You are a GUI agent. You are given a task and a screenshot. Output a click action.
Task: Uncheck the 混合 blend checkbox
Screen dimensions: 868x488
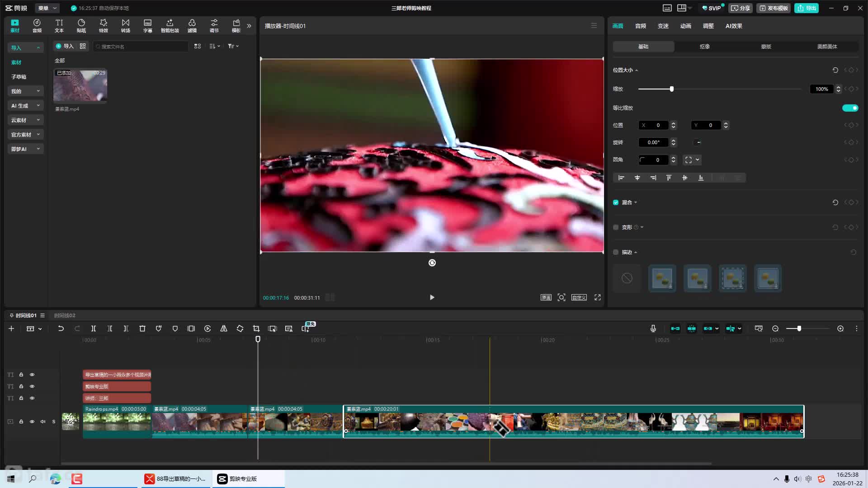[x=616, y=202]
